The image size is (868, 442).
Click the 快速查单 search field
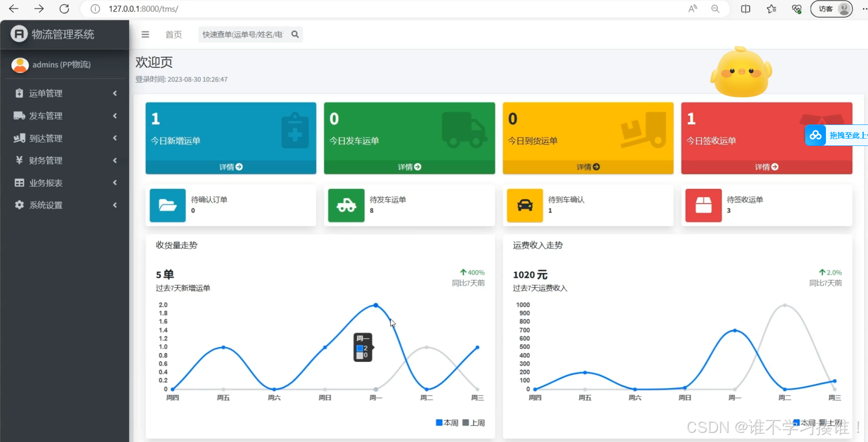click(x=243, y=34)
